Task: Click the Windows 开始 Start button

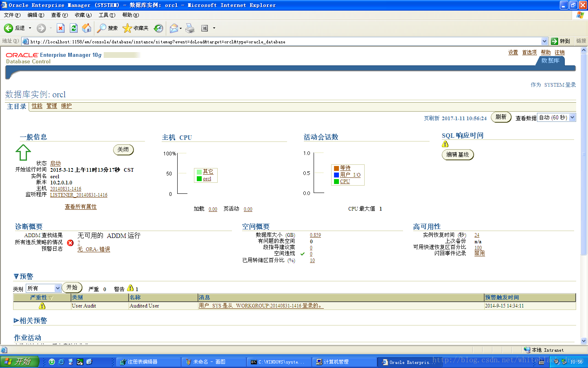Action: click(x=19, y=362)
